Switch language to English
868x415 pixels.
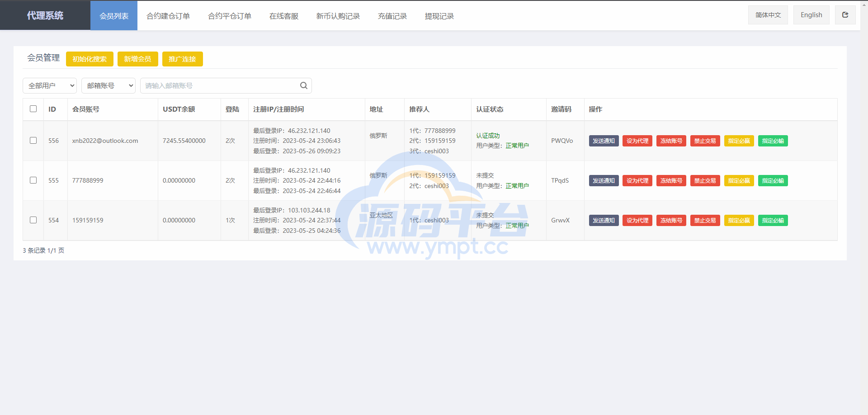coord(811,15)
